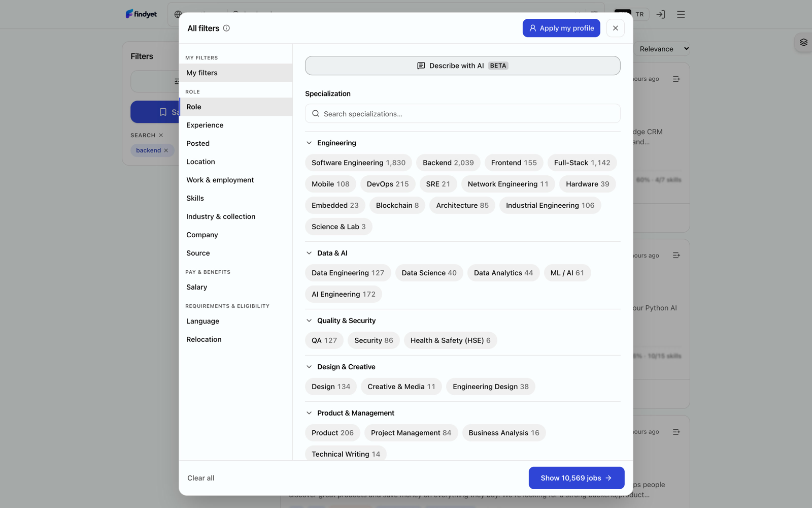Toggle the DevOps 215 chip

[388, 184]
